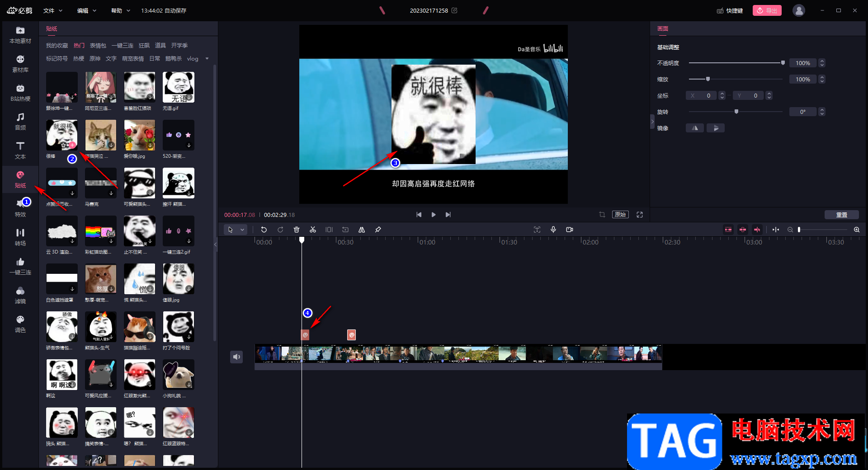Collapse the right properties panel

pyautogui.click(x=652, y=121)
